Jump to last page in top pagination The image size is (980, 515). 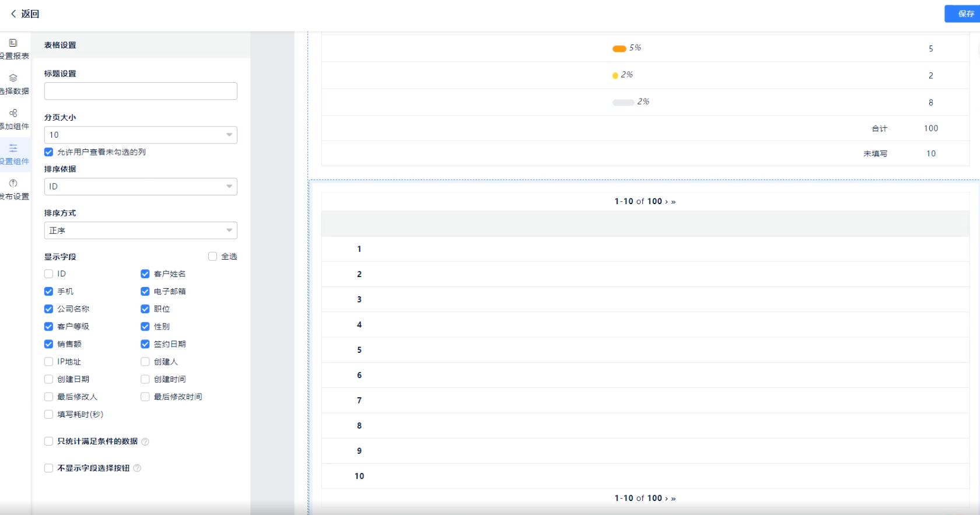point(673,202)
